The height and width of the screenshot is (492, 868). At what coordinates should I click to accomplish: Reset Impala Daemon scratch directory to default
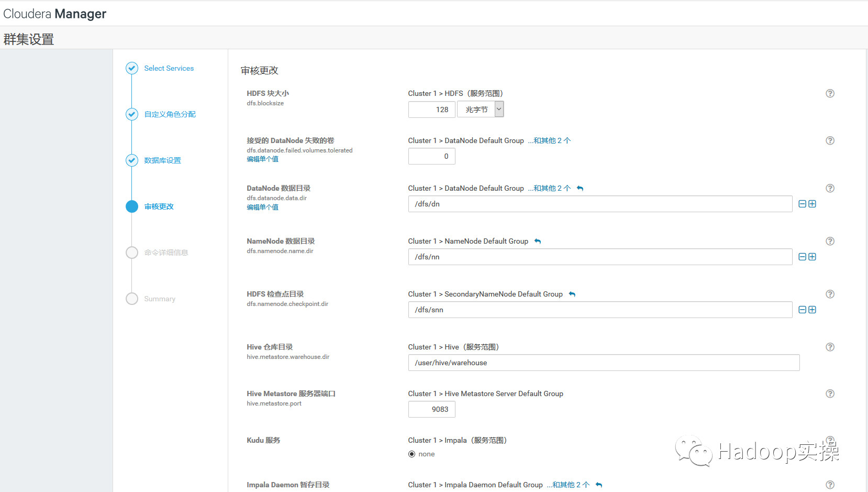pyautogui.click(x=599, y=485)
